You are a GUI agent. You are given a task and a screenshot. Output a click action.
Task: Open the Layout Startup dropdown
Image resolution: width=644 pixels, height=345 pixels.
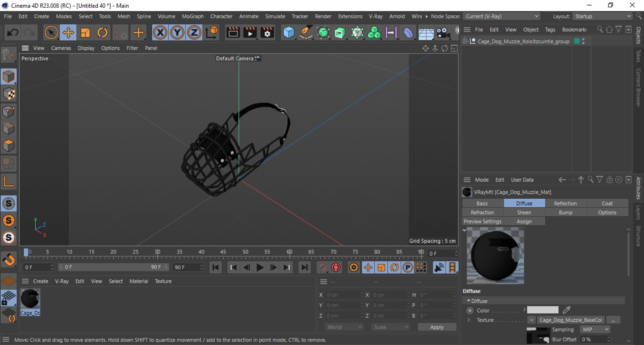tap(602, 16)
